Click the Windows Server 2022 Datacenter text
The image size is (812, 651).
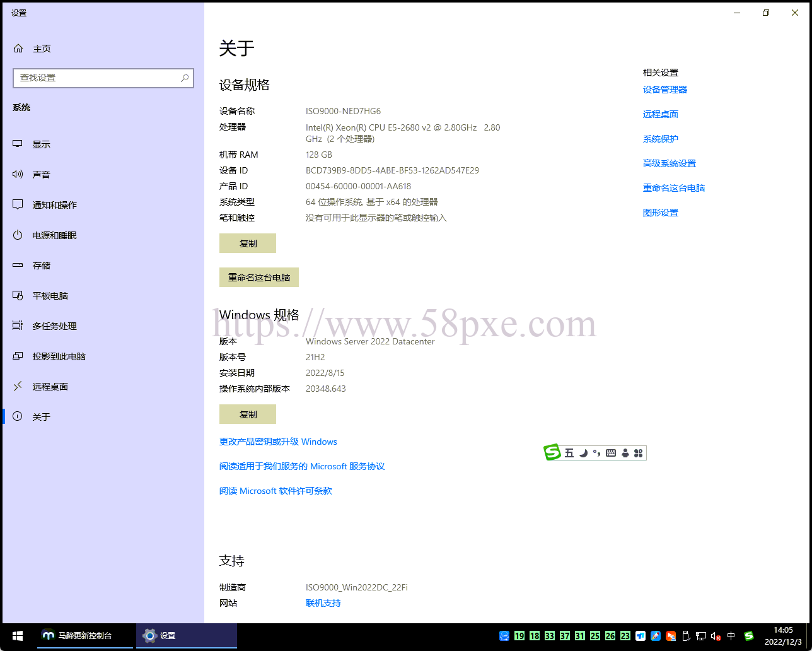(370, 341)
